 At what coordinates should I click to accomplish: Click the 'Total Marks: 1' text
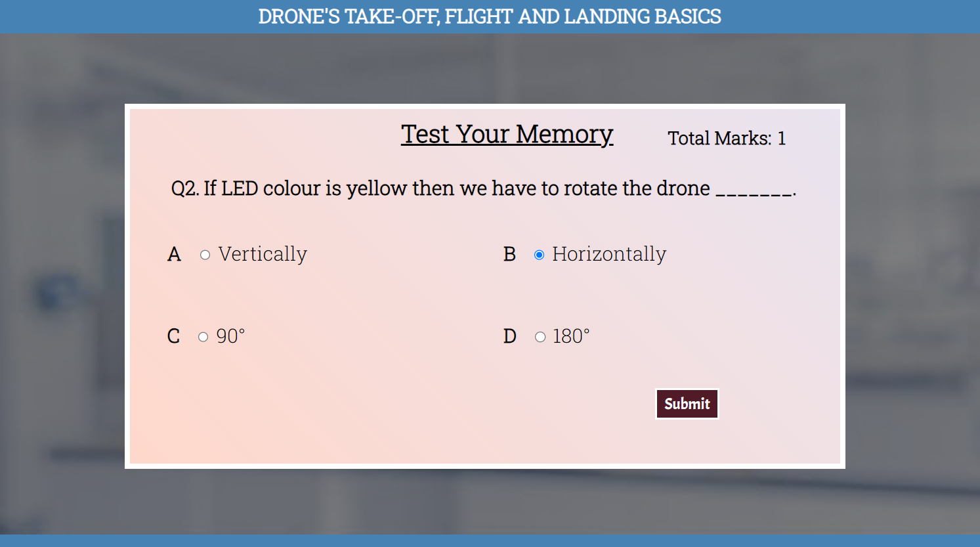pyautogui.click(x=726, y=138)
